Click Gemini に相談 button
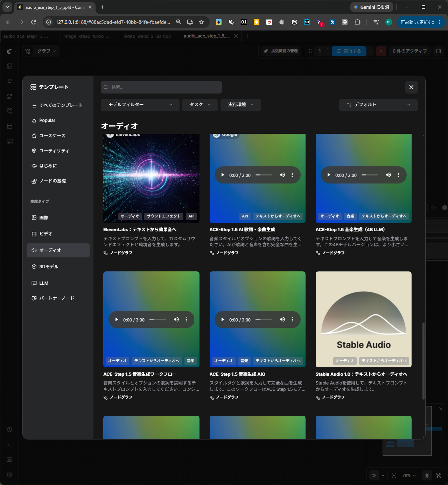448x485 pixels. coord(372,7)
